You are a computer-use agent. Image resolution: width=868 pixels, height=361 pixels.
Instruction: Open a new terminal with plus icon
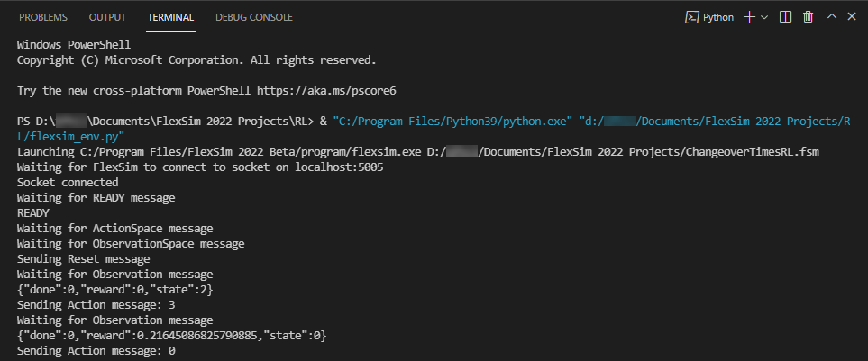(749, 17)
